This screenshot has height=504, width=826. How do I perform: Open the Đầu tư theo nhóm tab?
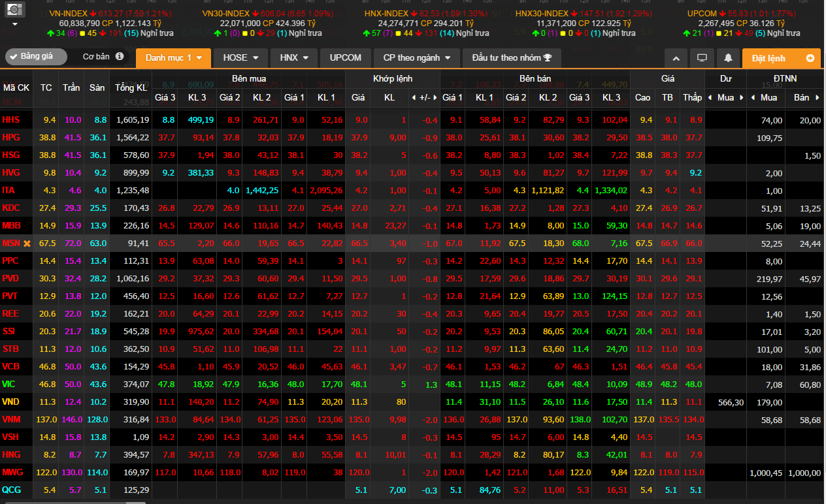pyautogui.click(x=512, y=58)
